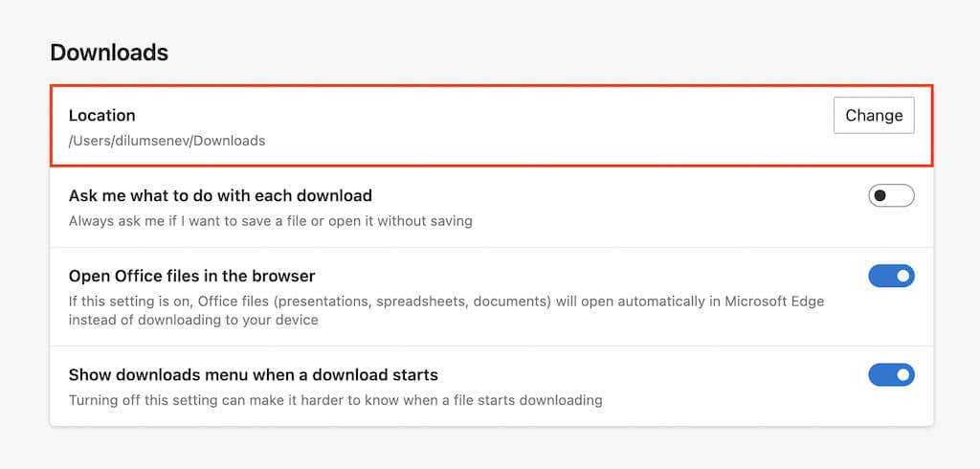Click the Change button for download location
Viewport: 980px width, 469px height.
coord(874,115)
